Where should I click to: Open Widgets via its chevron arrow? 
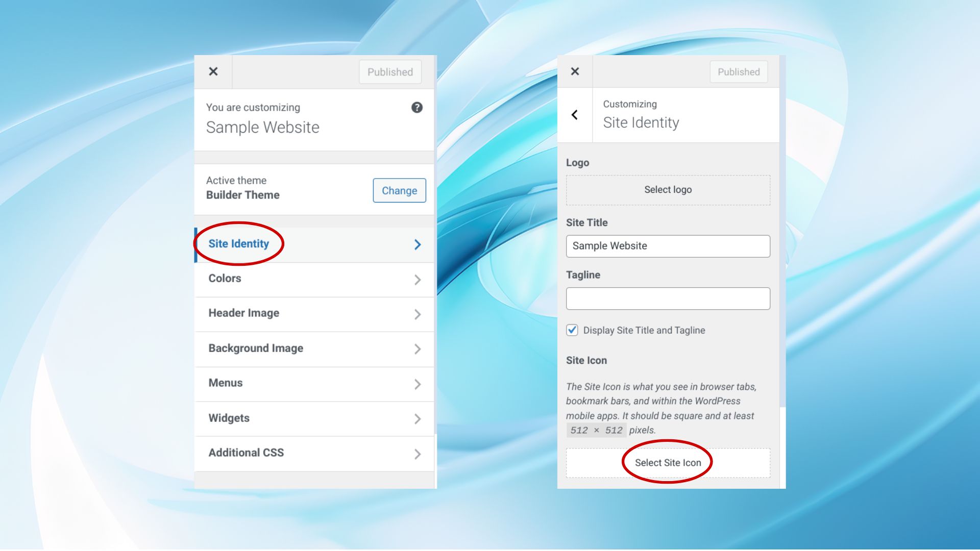(x=417, y=419)
